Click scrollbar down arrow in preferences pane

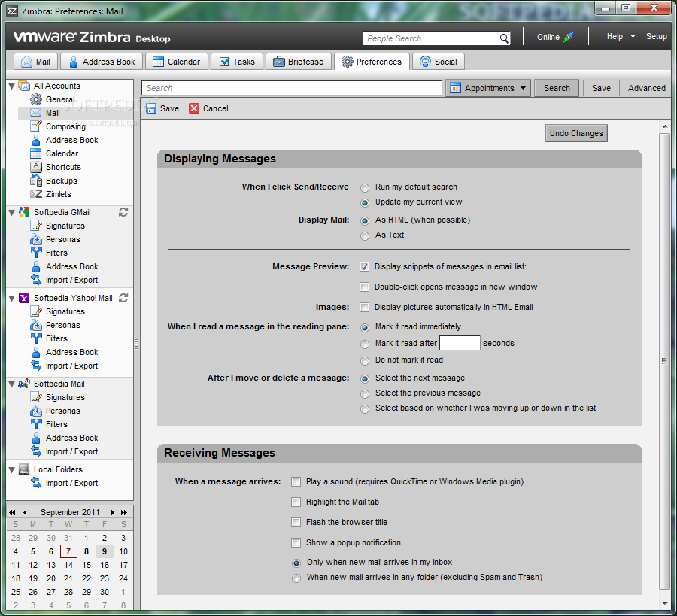tap(664, 603)
